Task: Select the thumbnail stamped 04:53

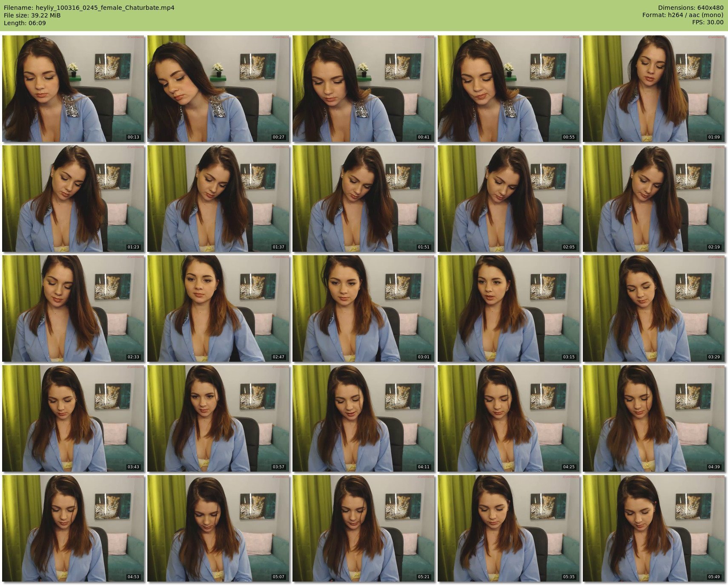Action: point(73,528)
